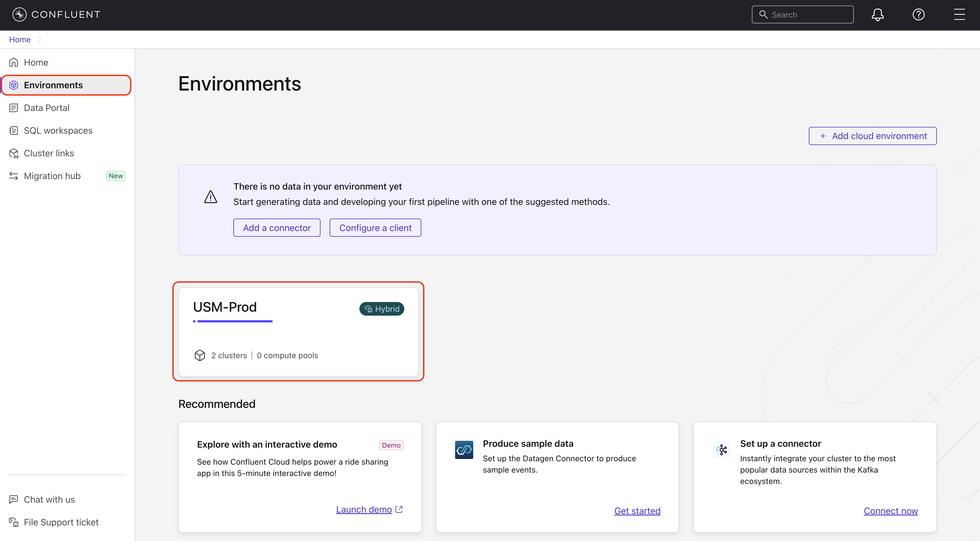Click the Set up a connector icon

721,450
